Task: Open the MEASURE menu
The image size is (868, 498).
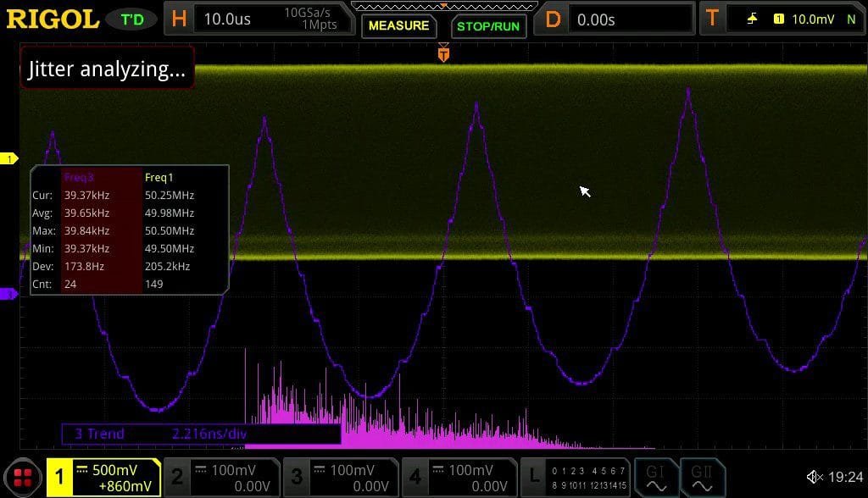Action: point(398,25)
